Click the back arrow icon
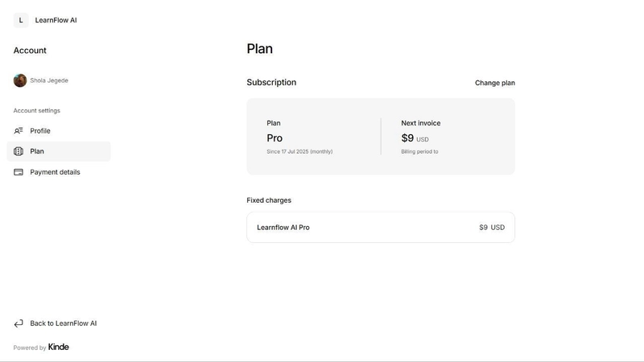This screenshot has height=362, width=644. tap(19, 323)
